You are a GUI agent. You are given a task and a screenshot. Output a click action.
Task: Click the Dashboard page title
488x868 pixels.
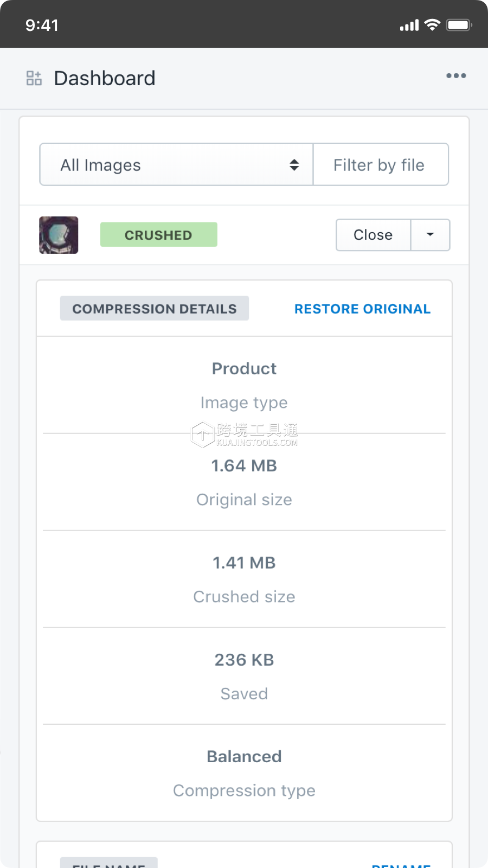pos(105,78)
